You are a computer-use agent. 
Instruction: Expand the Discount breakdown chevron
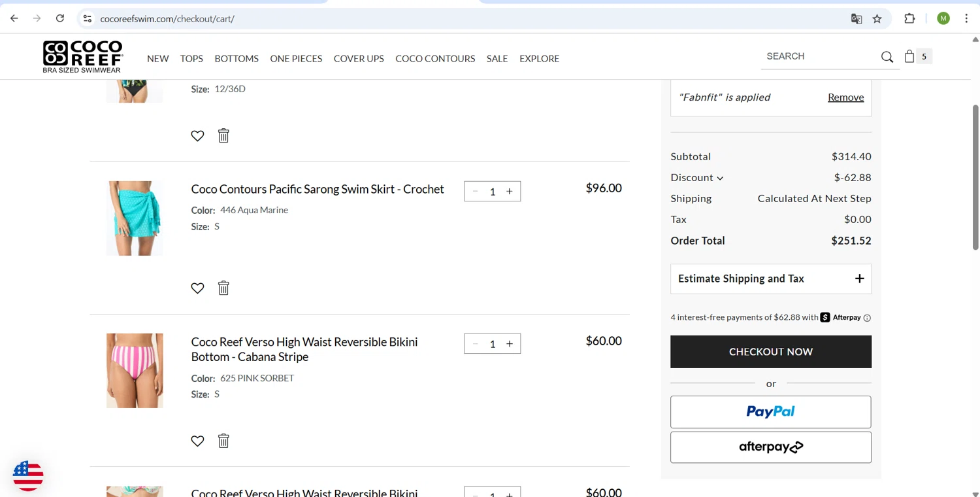[x=720, y=178]
